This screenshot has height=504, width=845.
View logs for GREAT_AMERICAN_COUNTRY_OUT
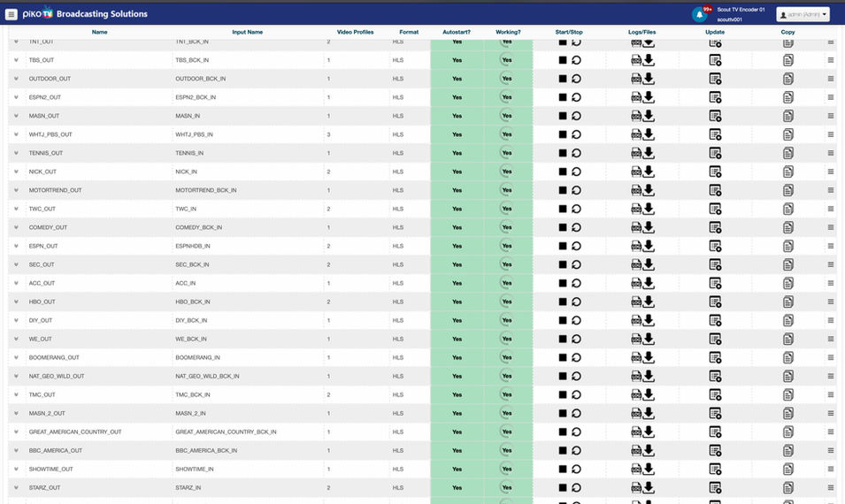tap(636, 431)
